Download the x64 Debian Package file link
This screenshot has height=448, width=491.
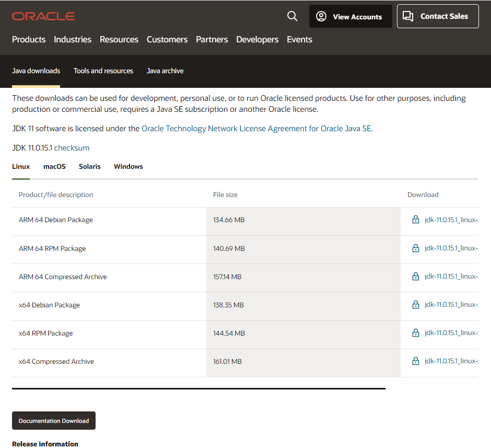click(x=451, y=305)
